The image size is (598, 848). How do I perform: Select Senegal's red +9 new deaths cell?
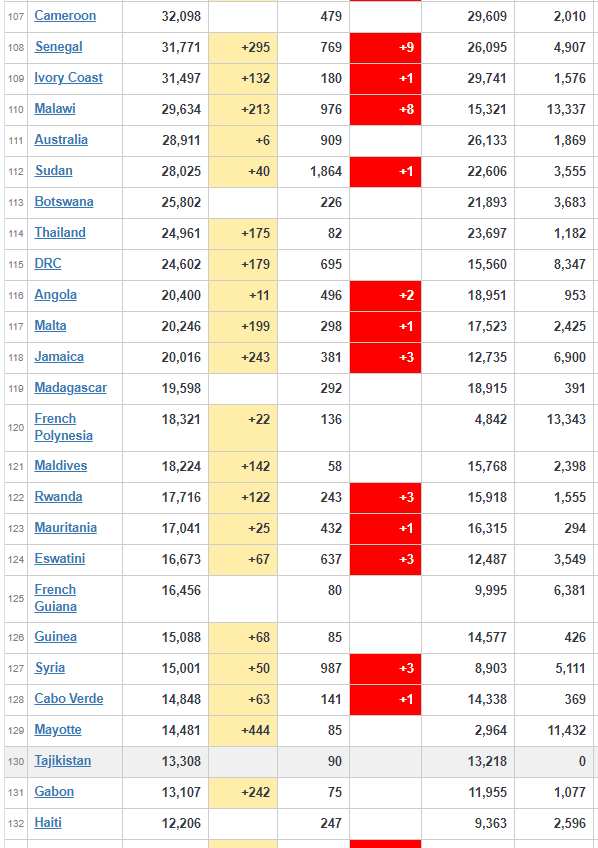point(386,48)
